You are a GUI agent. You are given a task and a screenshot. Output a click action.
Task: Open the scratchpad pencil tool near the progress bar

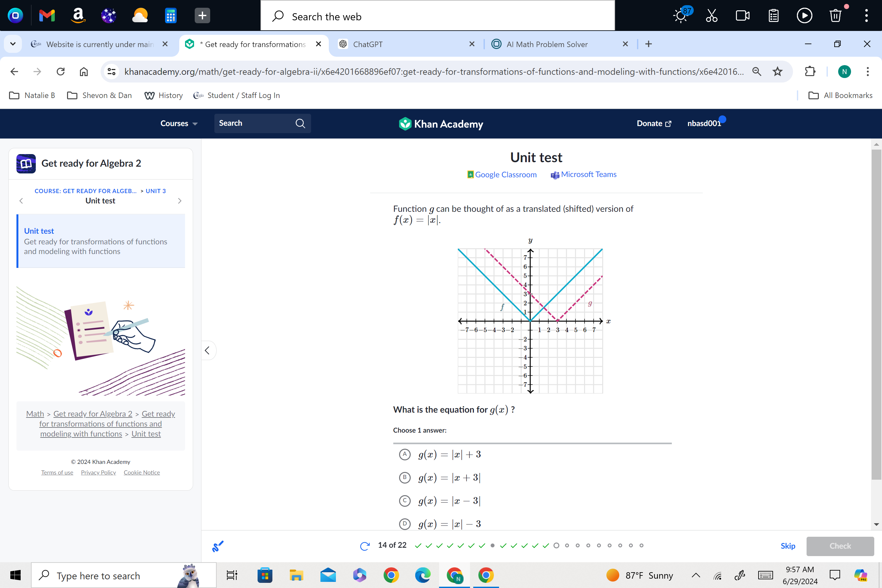218,546
